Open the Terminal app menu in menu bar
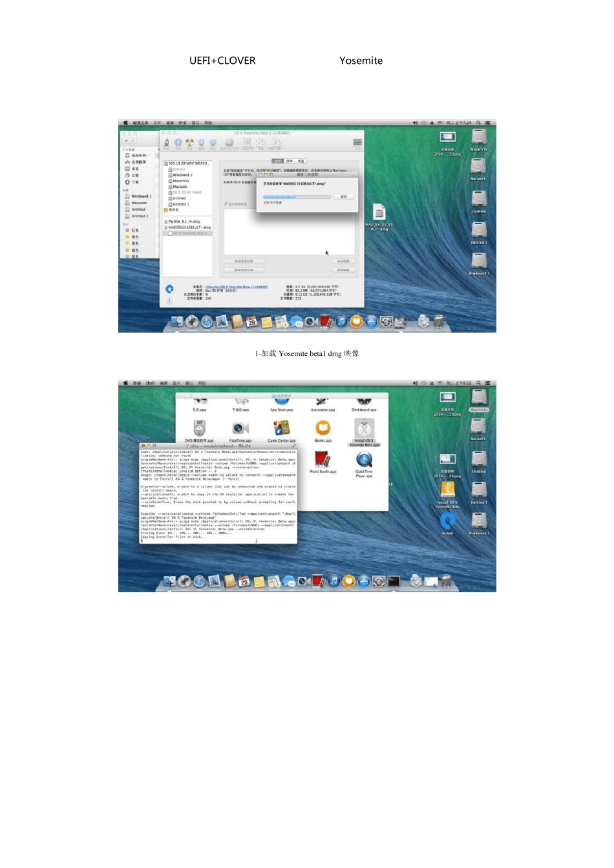614x868 pixels. (x=136, y=383)
